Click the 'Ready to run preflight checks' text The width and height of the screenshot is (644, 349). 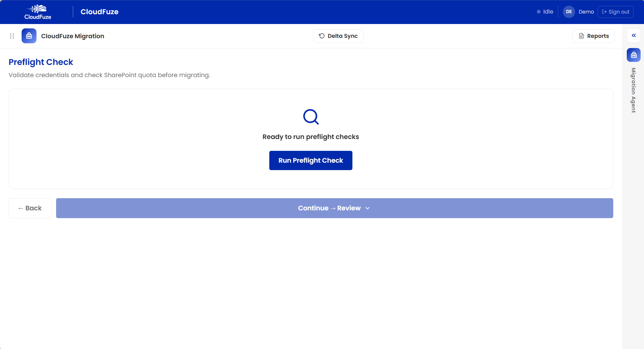tap(311, 137)
